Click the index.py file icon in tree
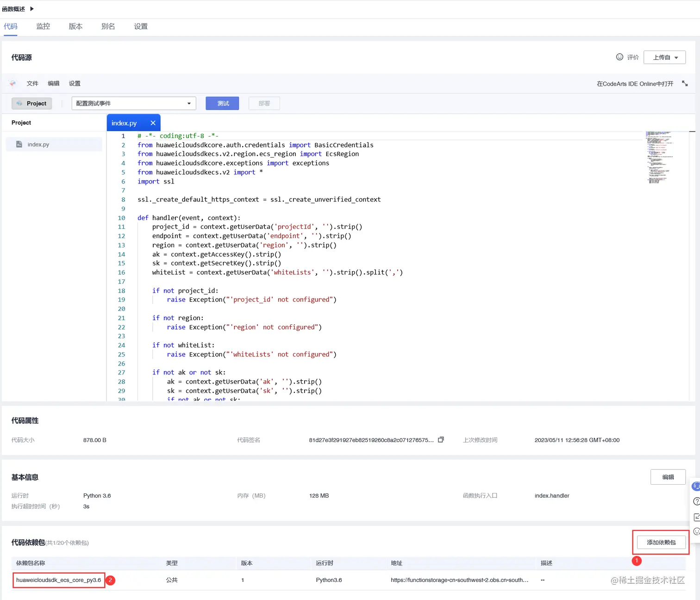This screenshot has height=600, width=700. point(19,144)
